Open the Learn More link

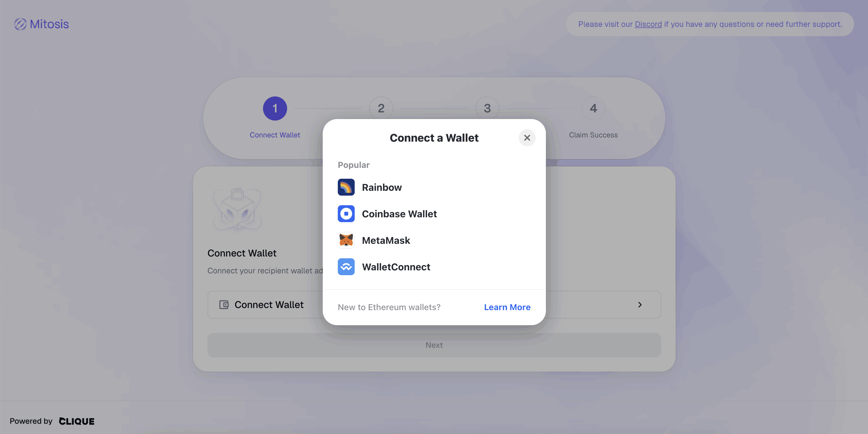tap(507, 307)
